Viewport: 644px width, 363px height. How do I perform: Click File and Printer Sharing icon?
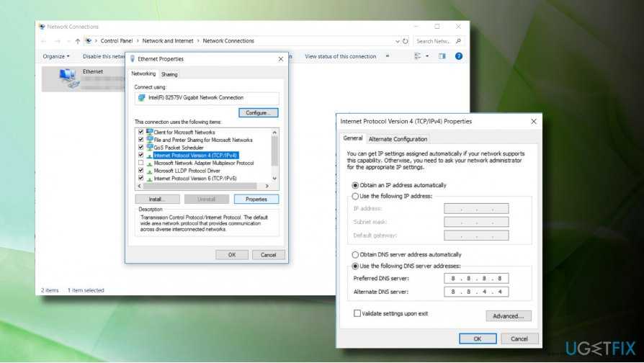(150, 140)
